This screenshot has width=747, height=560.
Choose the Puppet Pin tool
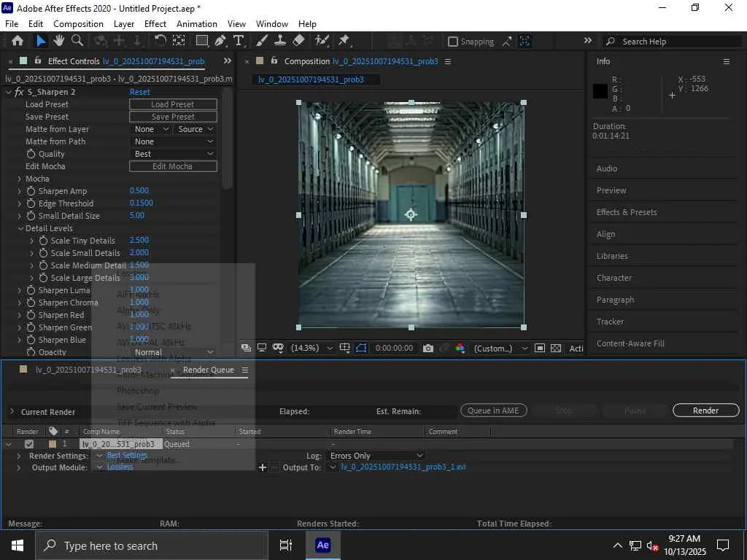pos(344,41)
